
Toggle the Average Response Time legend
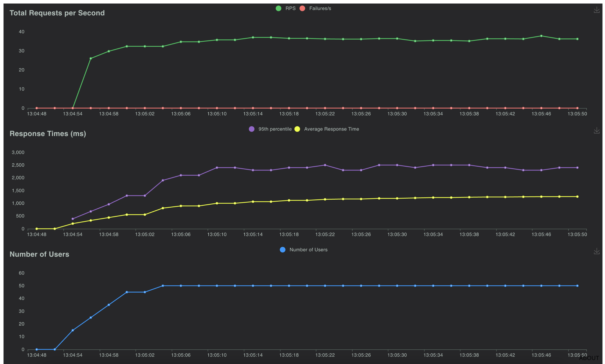coord(327,129)
